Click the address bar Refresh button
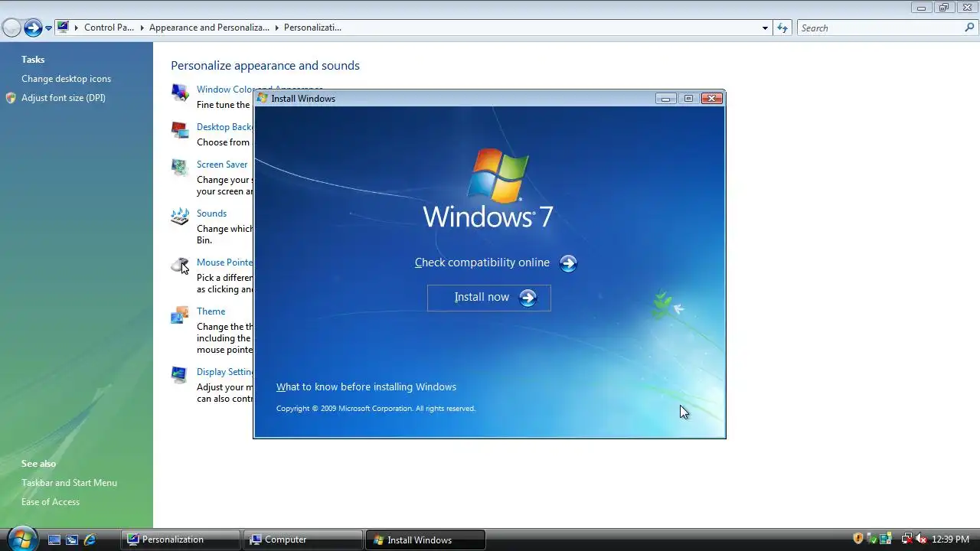 (x=782, y=28)
